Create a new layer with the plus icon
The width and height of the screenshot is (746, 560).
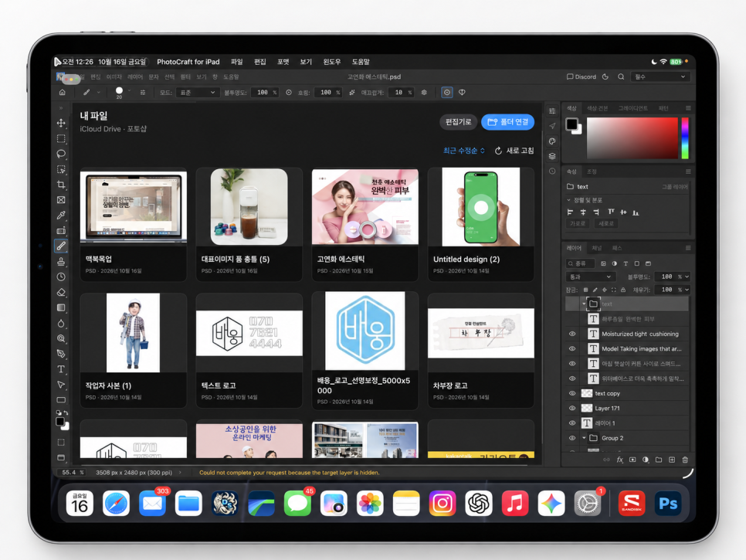pos(672,460)
